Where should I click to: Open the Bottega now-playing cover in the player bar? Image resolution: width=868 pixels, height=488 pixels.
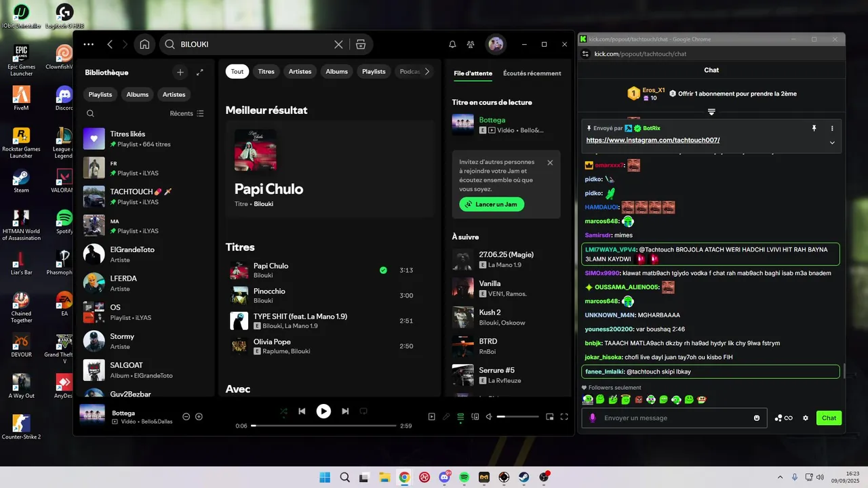click(x=92, y=417)
